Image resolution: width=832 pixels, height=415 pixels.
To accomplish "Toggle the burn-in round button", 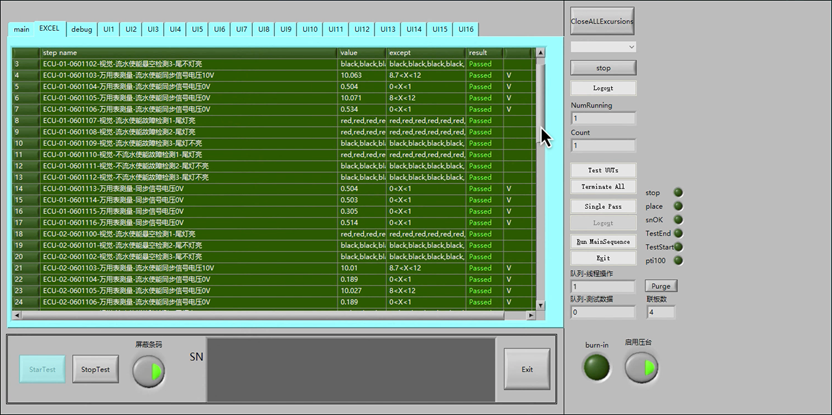I will (x=597, y=368).
